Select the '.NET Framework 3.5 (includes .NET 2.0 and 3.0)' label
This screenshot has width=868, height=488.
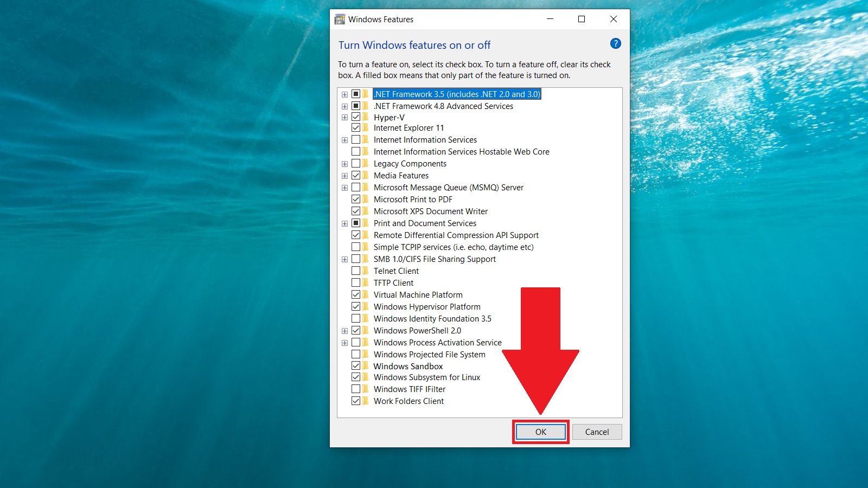457,94
